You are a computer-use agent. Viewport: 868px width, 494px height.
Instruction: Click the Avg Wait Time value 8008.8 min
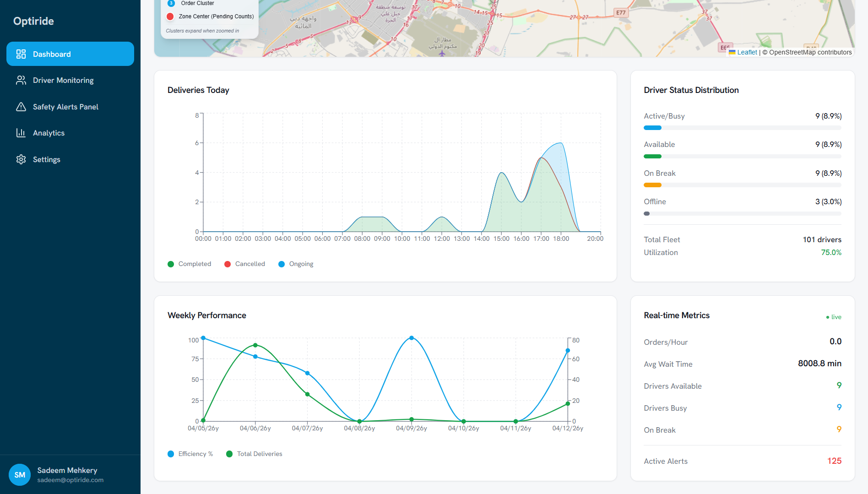819,364
